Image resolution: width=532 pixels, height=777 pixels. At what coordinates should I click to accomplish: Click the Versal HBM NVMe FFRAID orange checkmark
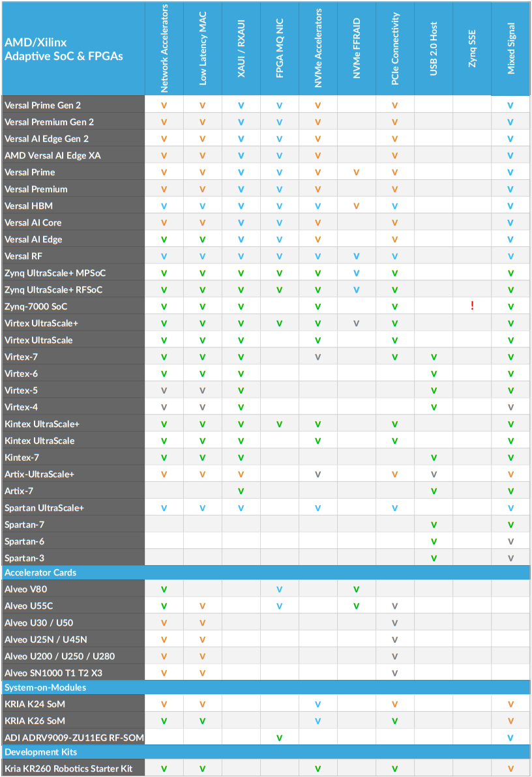(357, 206)
